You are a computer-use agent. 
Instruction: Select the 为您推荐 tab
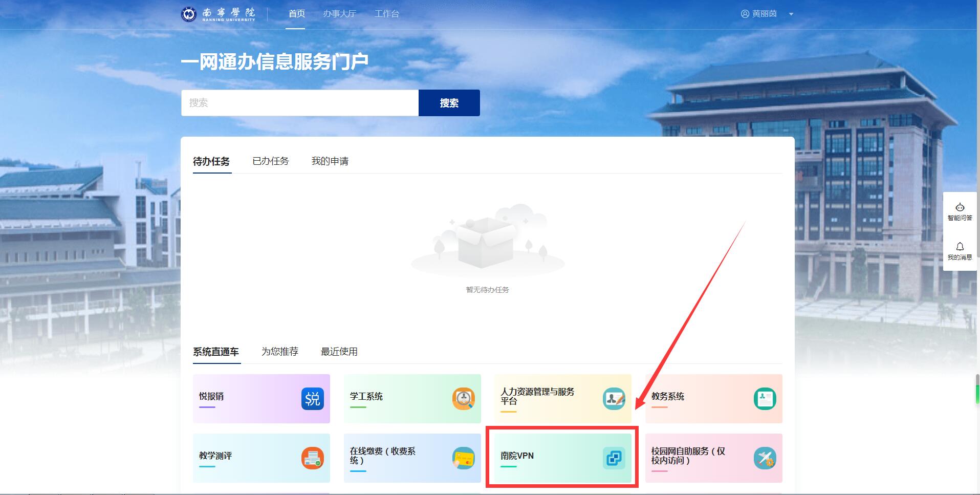279,352
